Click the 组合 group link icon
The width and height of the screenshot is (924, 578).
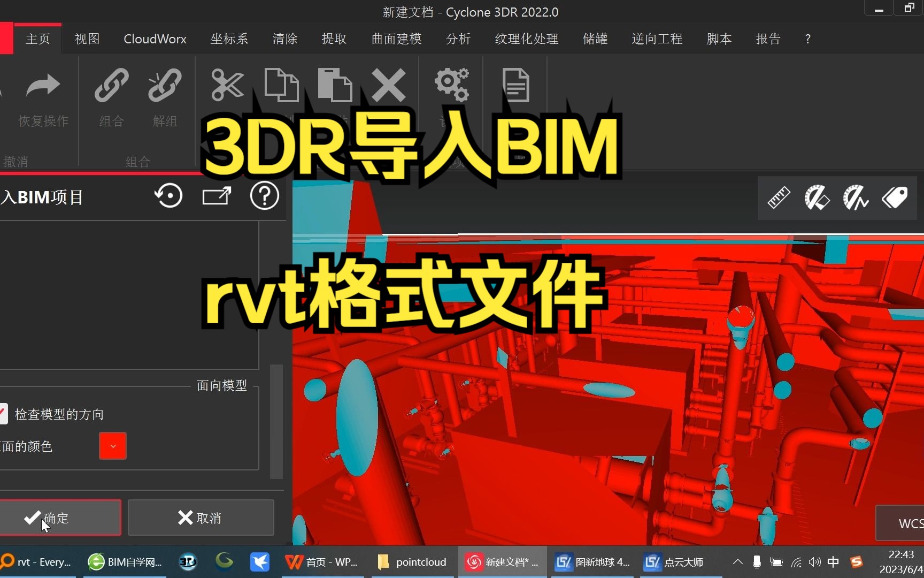(112, 85)
